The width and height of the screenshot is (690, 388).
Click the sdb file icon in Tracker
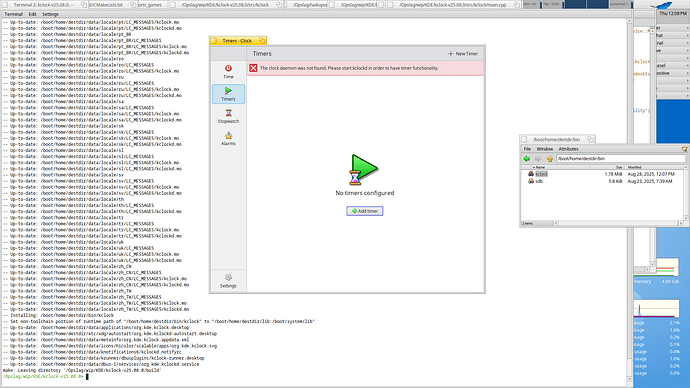click(x=531, y=181)
